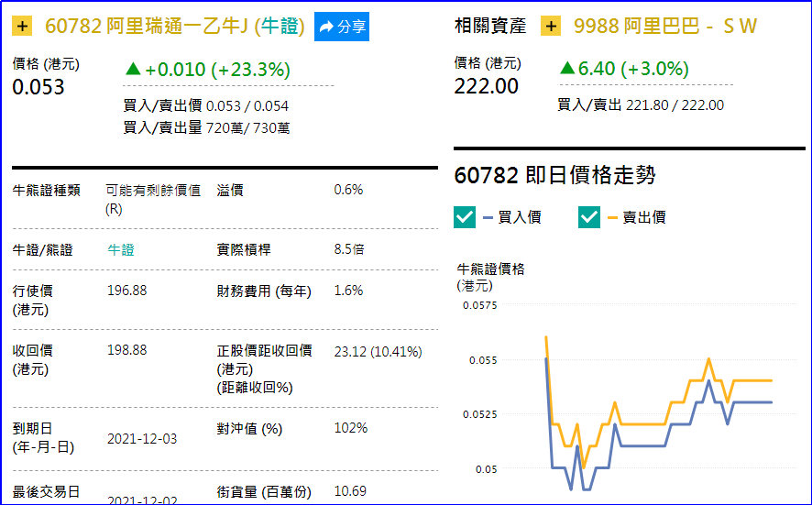Select the 實際槓桿 value 8.5倍
The height and width of the screenshot is (505, 812).
pos(349,249)
